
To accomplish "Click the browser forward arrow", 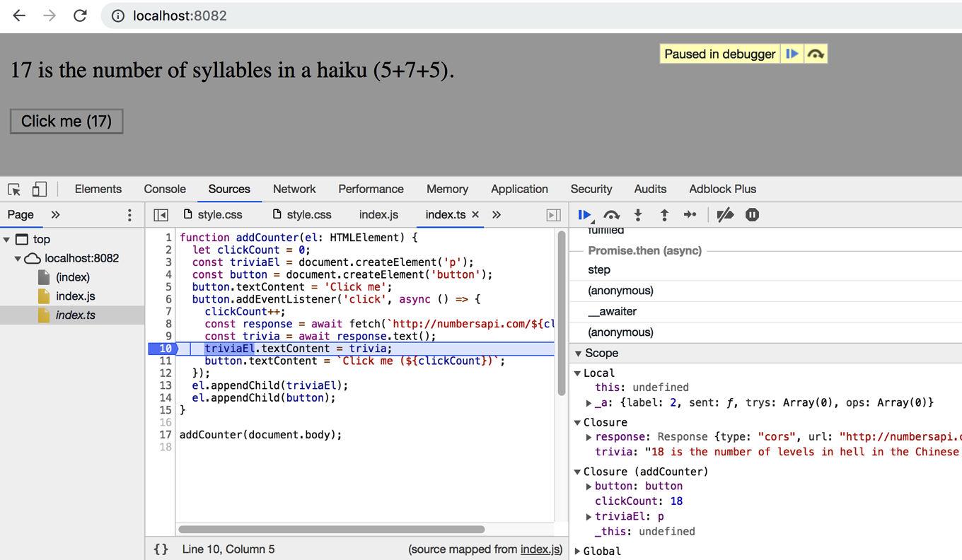I will pyautogui.click(x=50, y=16).
